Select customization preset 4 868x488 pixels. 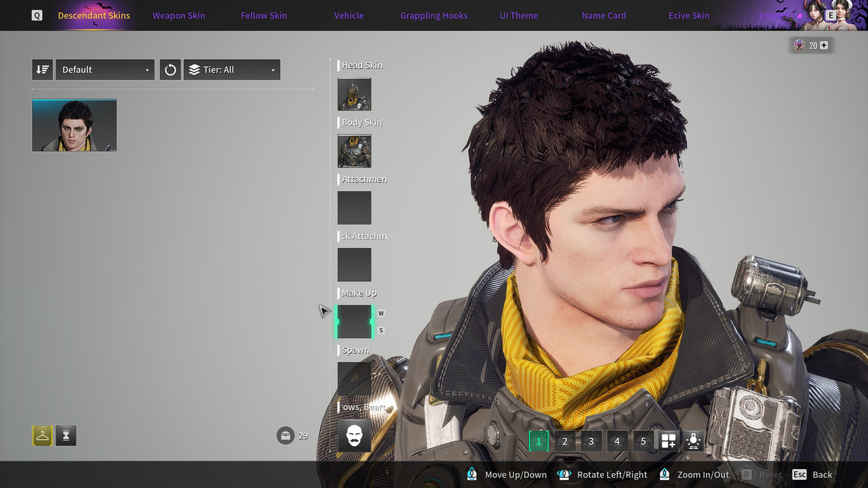pos(617,441)
